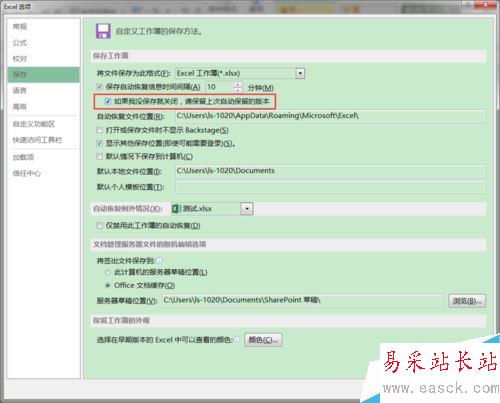Click the Excel 工作簿(*.xlsx) format combo box
500x403 pixels.
click(x=240, y=73)
